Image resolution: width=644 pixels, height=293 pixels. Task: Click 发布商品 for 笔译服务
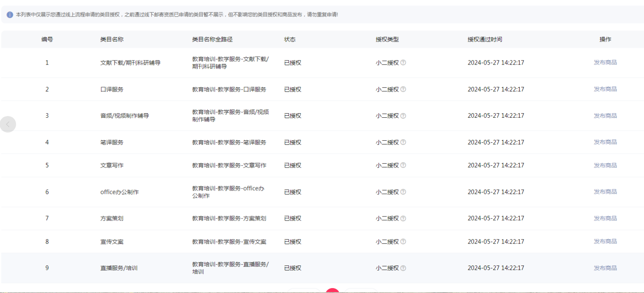coord(605,142)
